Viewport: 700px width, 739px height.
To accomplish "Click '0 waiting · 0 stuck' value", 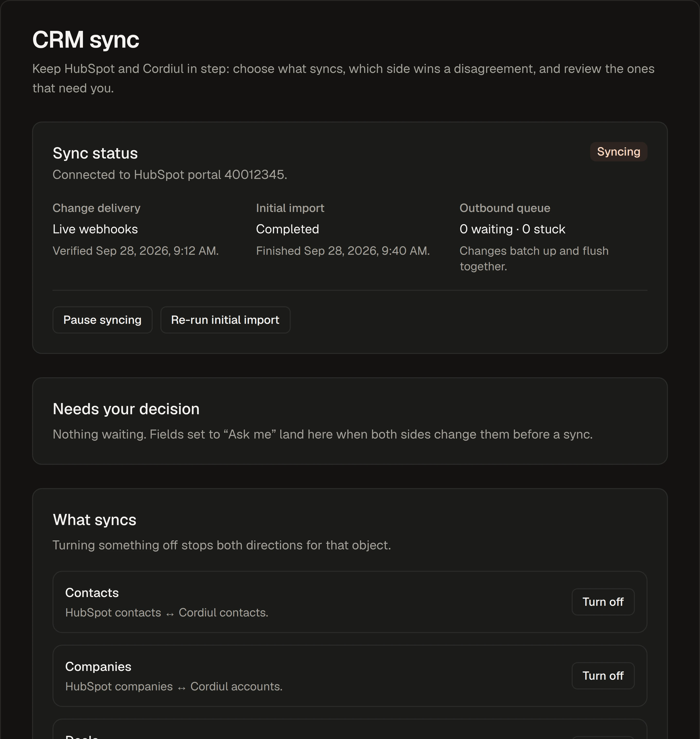I will click(512, 229).
